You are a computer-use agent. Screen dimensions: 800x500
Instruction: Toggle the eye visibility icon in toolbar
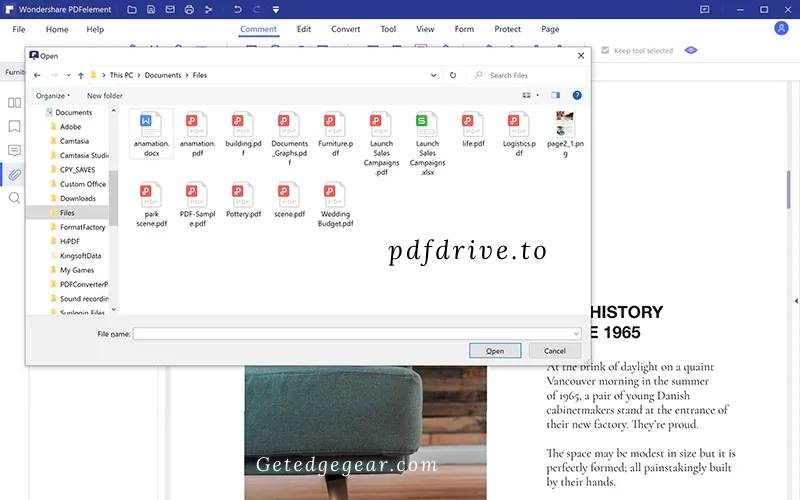[x=691, y=50]
